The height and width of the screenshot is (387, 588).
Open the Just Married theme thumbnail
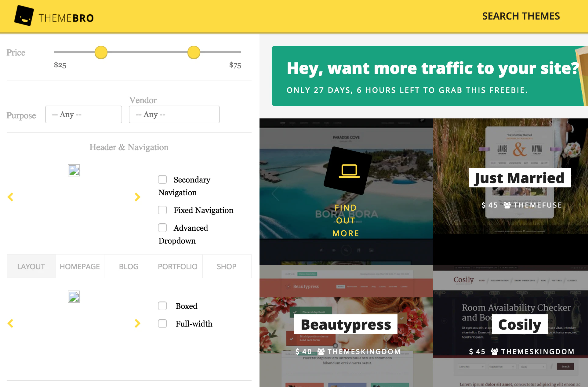pyautogui.click(x=519, y=178)
